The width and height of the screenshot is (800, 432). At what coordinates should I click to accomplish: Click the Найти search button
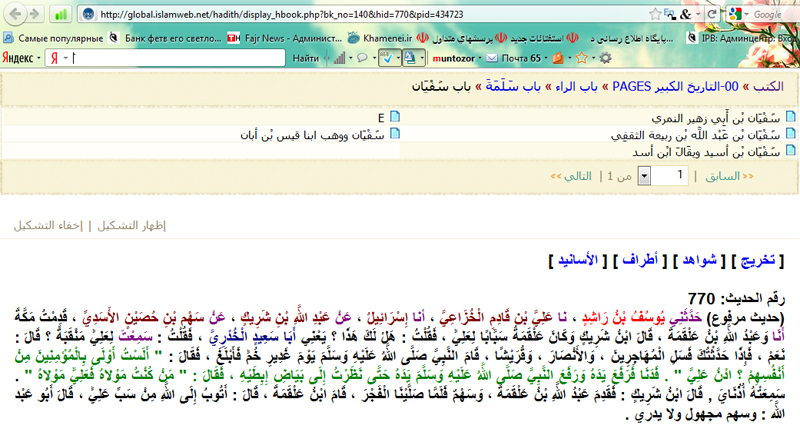(x=305, y=58)
